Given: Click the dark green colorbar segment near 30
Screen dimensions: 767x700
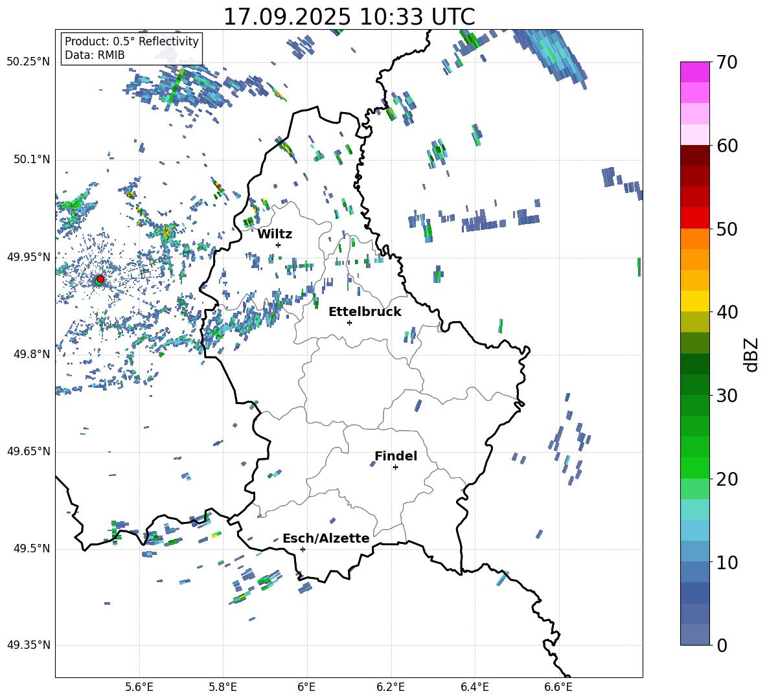Looking at the screenshot, I should coord(694,384).
